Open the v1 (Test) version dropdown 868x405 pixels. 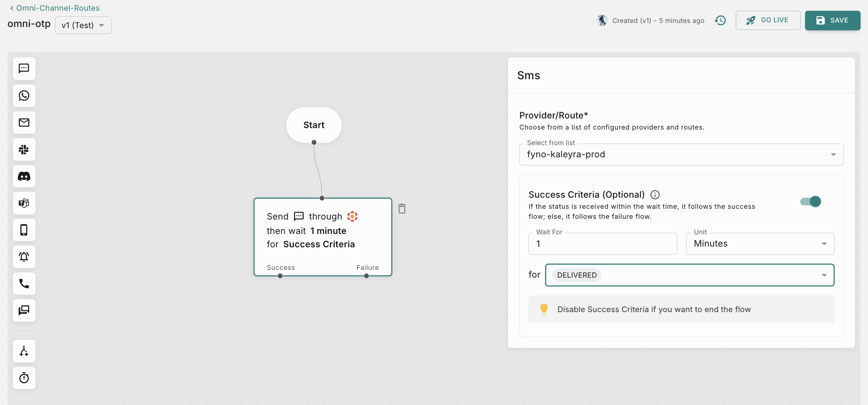(83, 25)
